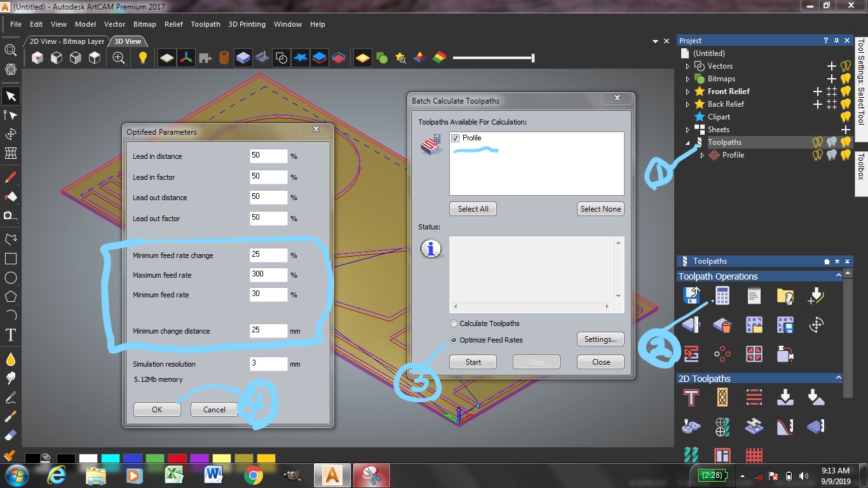The image size is (868, 488).
Task: Open the File menu
Action: (x=16, y=24)
